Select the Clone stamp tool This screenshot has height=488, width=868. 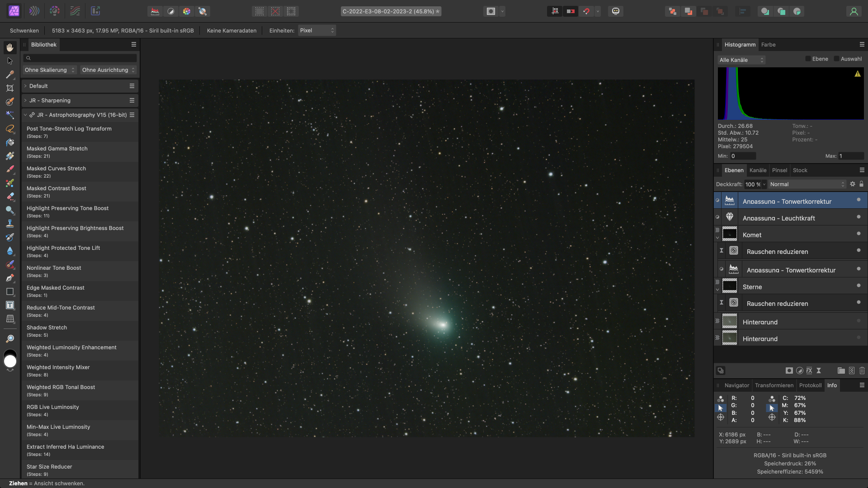(10, 224)
